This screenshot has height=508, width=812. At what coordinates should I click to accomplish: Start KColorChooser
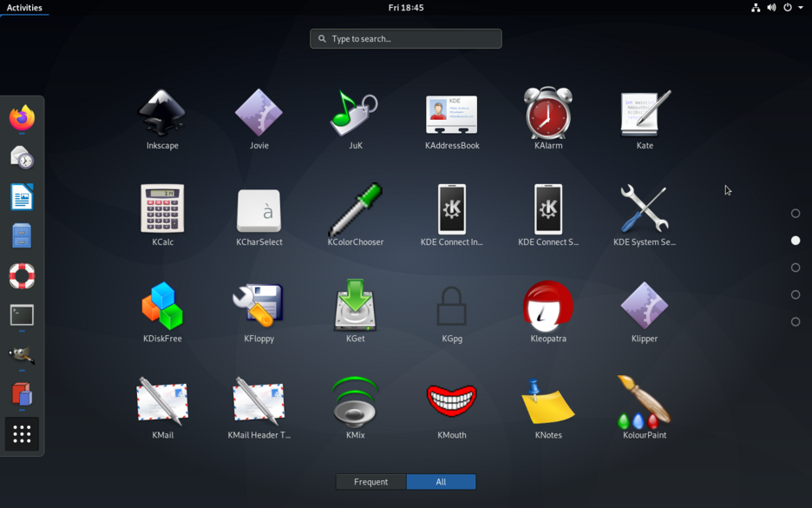356,215
